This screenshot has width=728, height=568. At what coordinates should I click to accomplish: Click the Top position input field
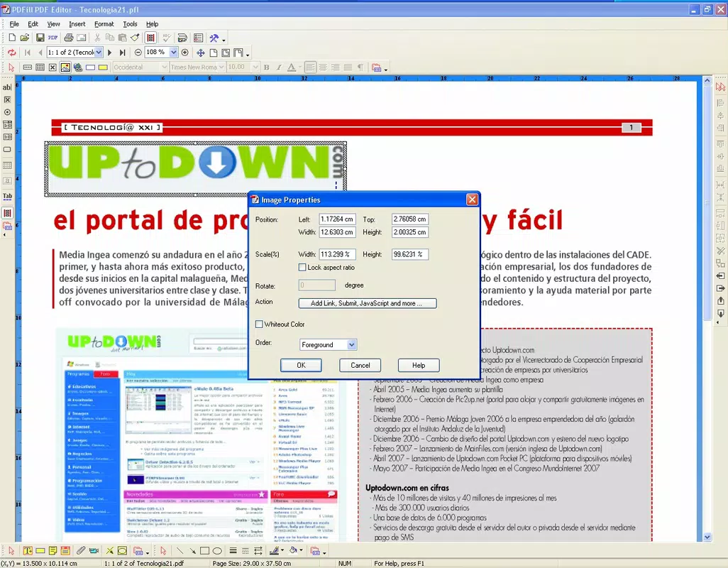click(410, 219)
